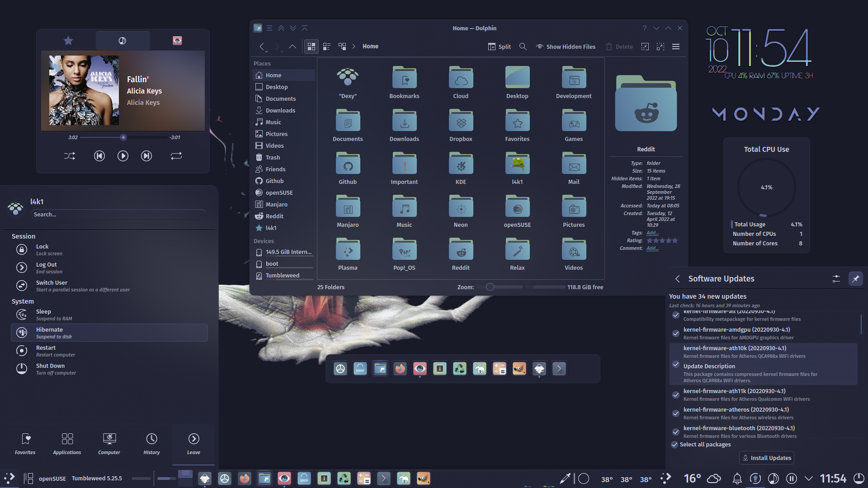Open Github in Dolphin Places panel
Image resolution: width=868 pixels, height=488 pixels.
pyautogui.click(x=283, y=181)
